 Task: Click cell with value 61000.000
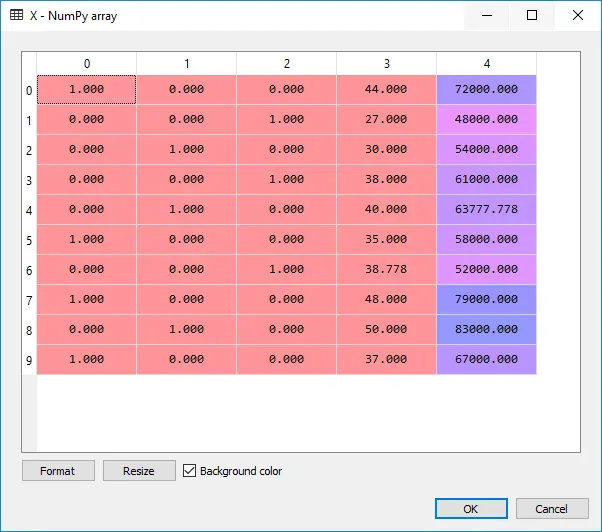click(x=486, y=179)
